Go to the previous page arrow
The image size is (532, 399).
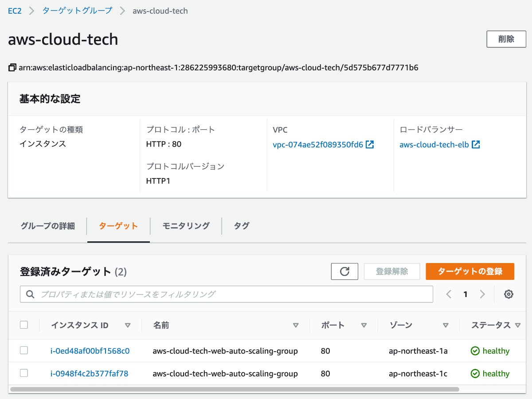pyautogui.click(x=449, y=294)
